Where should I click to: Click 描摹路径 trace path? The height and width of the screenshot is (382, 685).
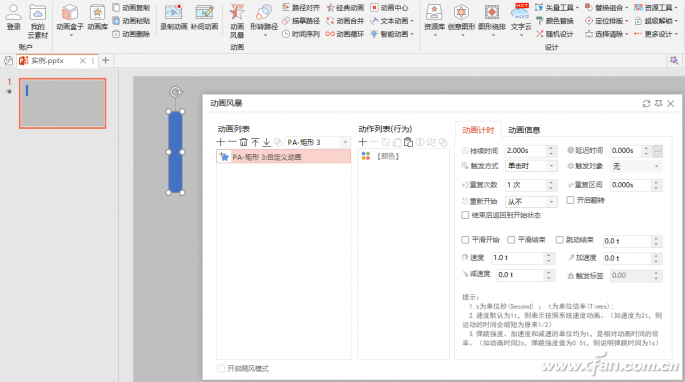pyautogui.click(x=301, y=21)
